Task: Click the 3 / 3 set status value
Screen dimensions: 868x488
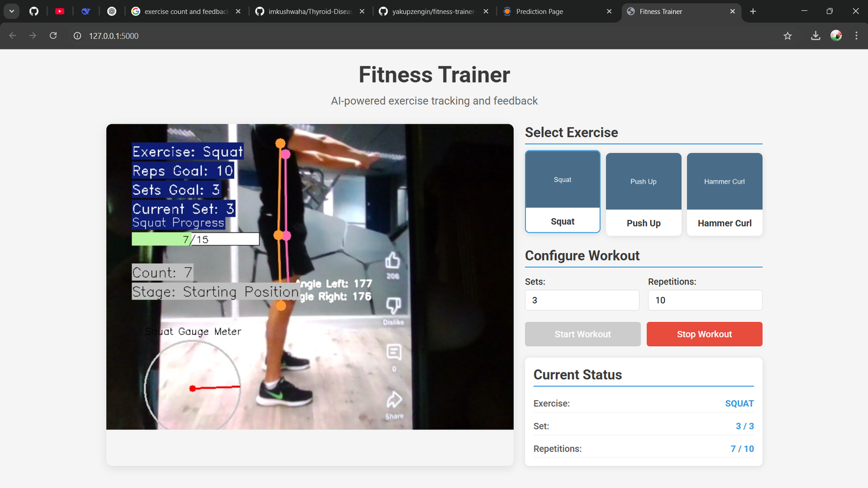Action: [x=745, y=426]
